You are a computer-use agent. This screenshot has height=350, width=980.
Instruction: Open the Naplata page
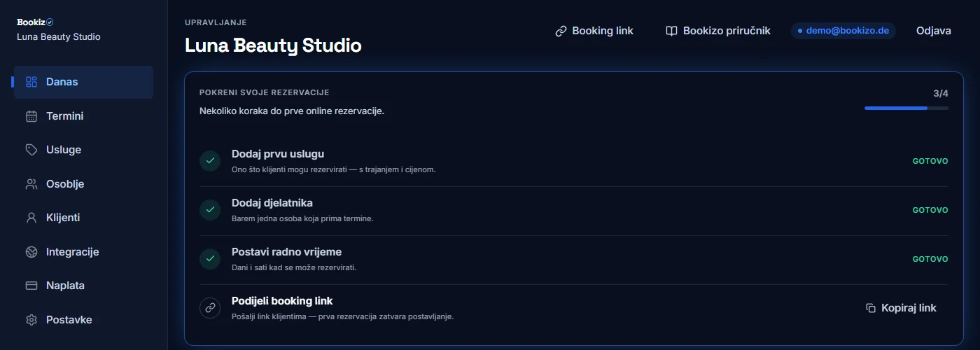[83, 286]
